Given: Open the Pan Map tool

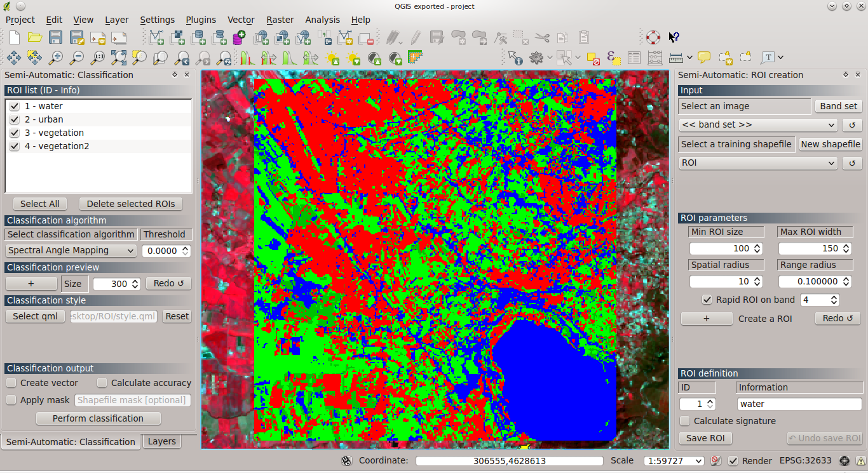Looking at the screenshot, I should pyautogui.click(x=14, y=57).
